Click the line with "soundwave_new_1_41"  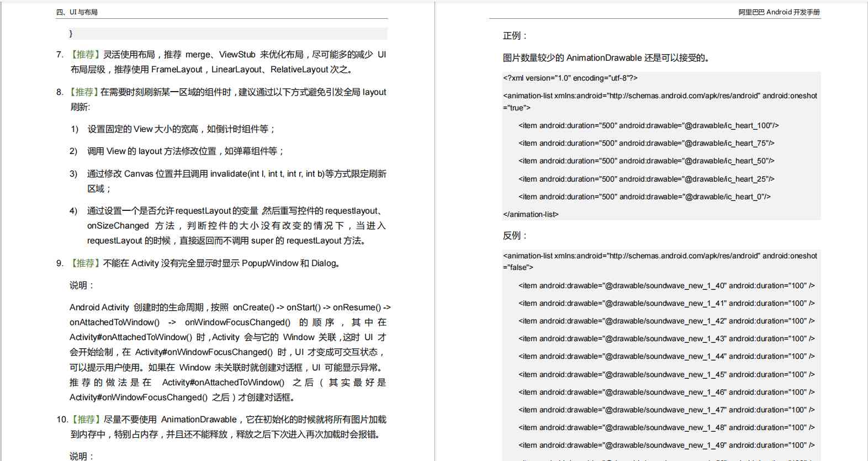pyautogui.click(x=666, y=303)
